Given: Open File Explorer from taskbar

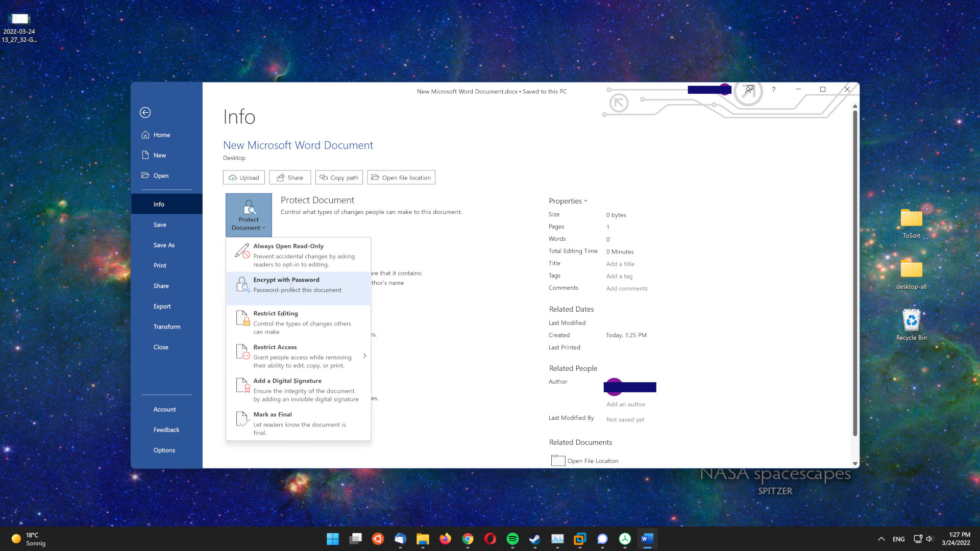Looking at the screenshot, I should 423,539.
